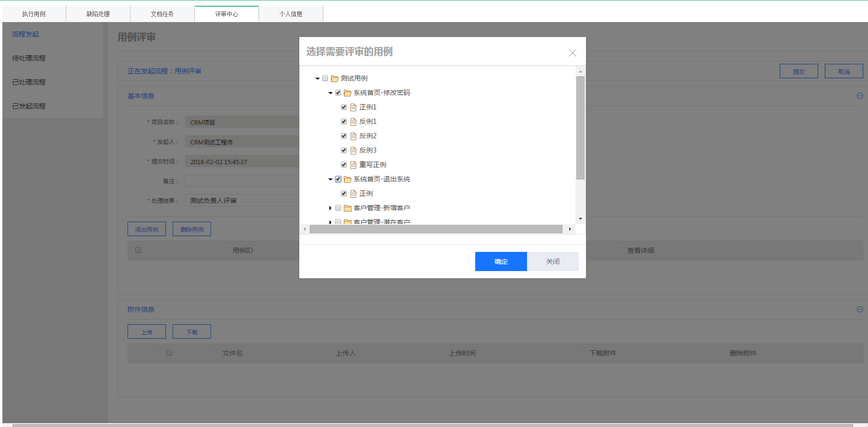Collapse the 系统首页-修改密码 tree node
The height and width of the screenshot is (427, 868).
(x=330, y=93)
